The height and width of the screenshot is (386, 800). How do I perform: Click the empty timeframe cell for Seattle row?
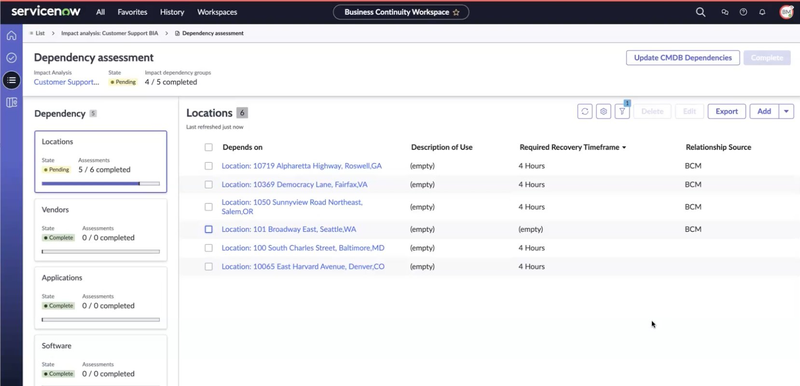(531, 229)
